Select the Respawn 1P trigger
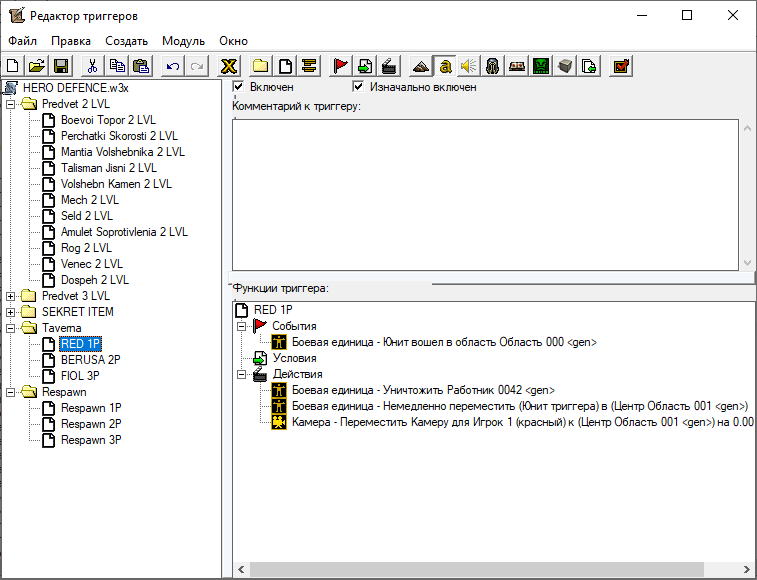This screenshot has height=580, width=757. pyautogui.click(x=91, y=408)
